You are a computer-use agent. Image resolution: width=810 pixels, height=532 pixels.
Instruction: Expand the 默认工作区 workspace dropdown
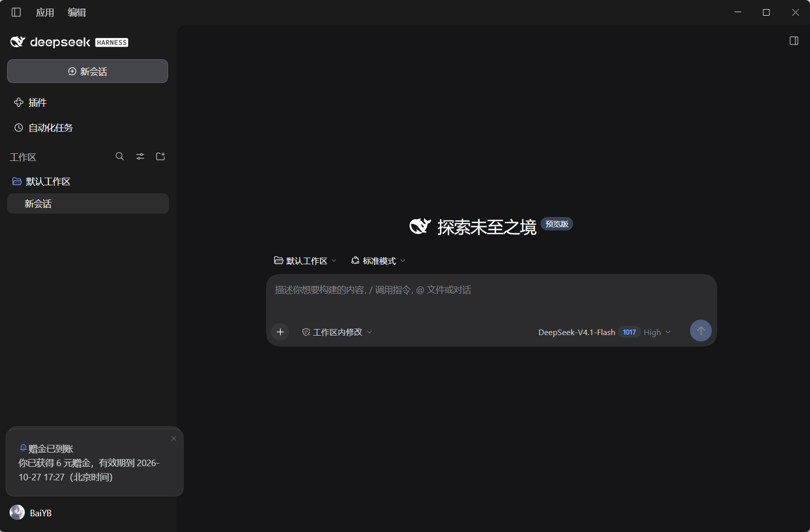[x=305, y=261]
